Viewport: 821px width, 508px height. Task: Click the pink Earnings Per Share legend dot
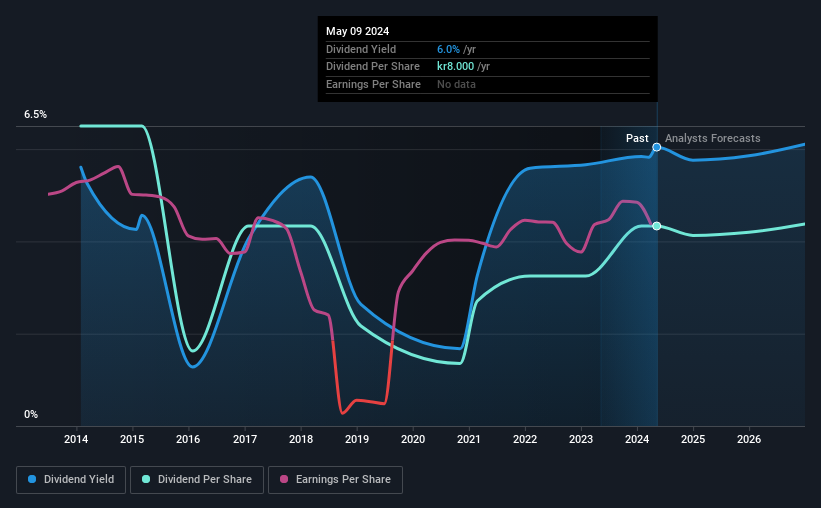click(x=284, y=479)
